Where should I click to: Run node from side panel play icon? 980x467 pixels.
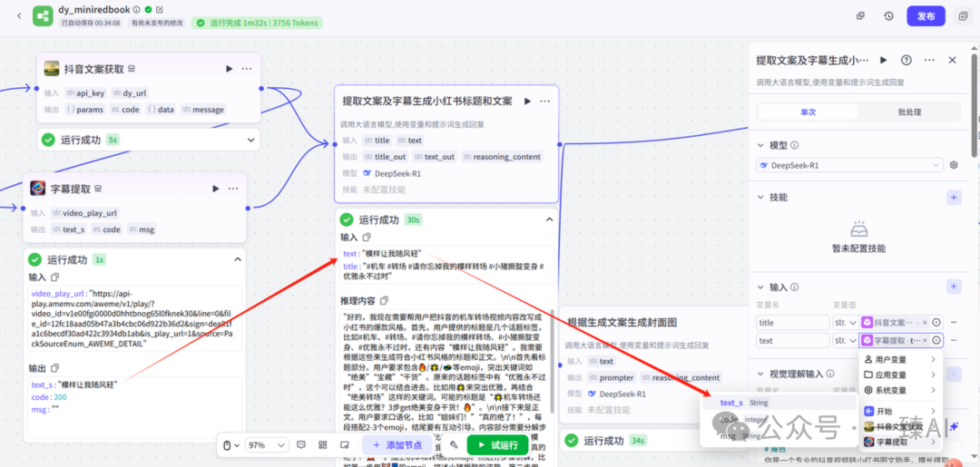pyautogui.click(x=884, y=60)
